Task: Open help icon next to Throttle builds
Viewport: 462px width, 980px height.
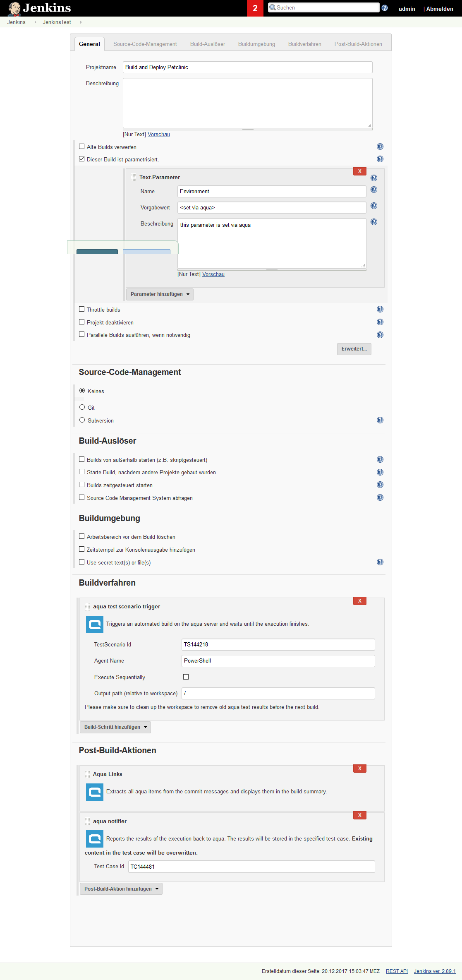Action: 380,309
